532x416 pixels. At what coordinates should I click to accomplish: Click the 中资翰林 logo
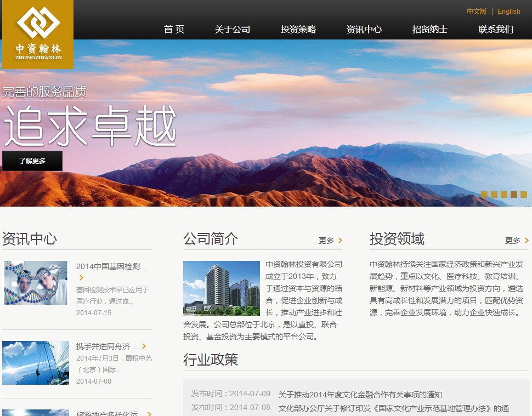(38, 35)
